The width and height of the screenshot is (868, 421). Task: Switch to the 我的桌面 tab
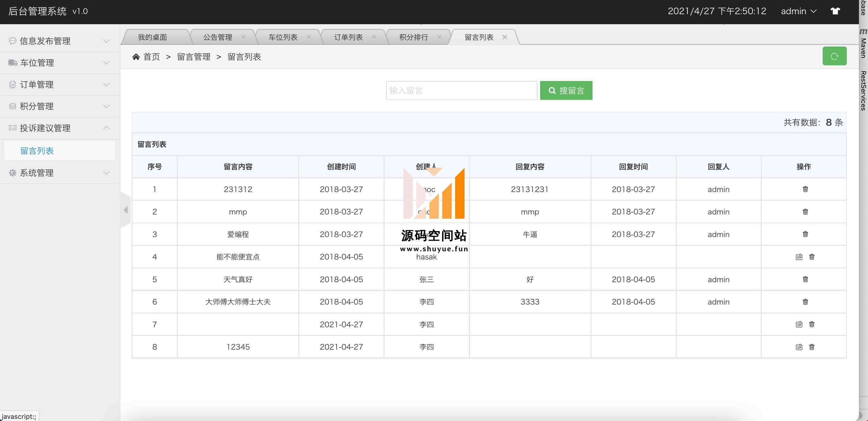pos(152,37)
